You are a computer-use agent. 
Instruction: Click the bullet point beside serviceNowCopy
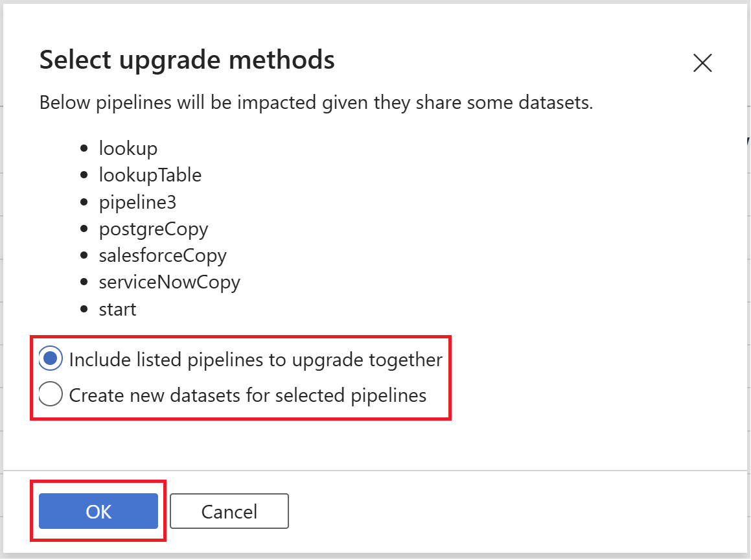(x=84, y=283)
